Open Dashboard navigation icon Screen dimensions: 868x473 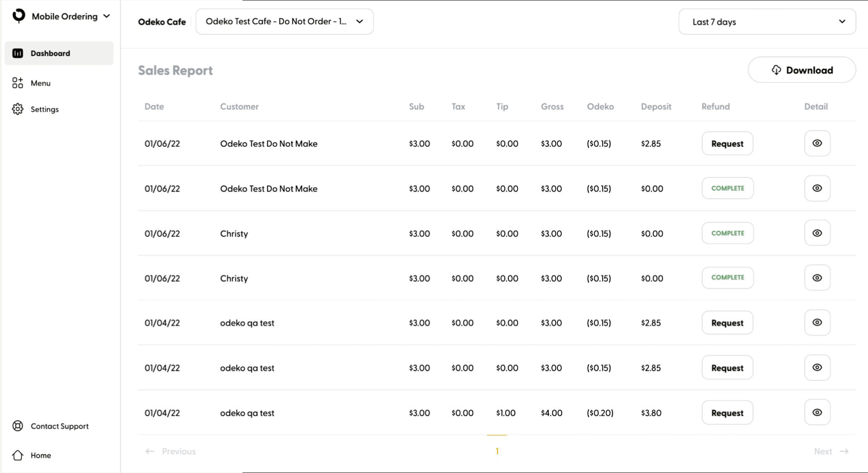pos(17,53)
